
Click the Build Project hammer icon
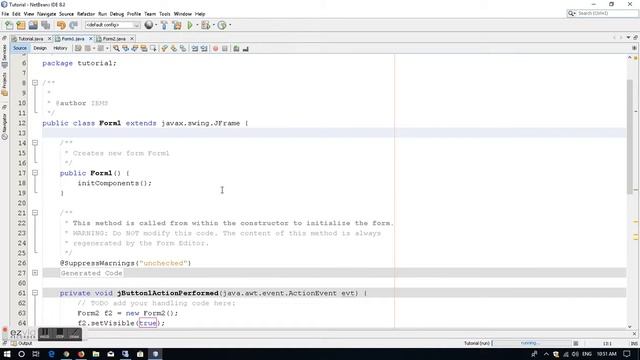point(164,25)
